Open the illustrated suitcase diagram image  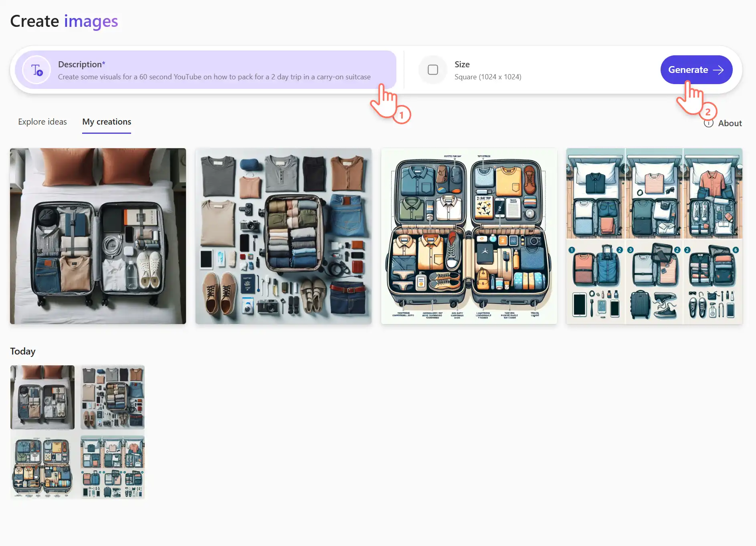(469, 236)
